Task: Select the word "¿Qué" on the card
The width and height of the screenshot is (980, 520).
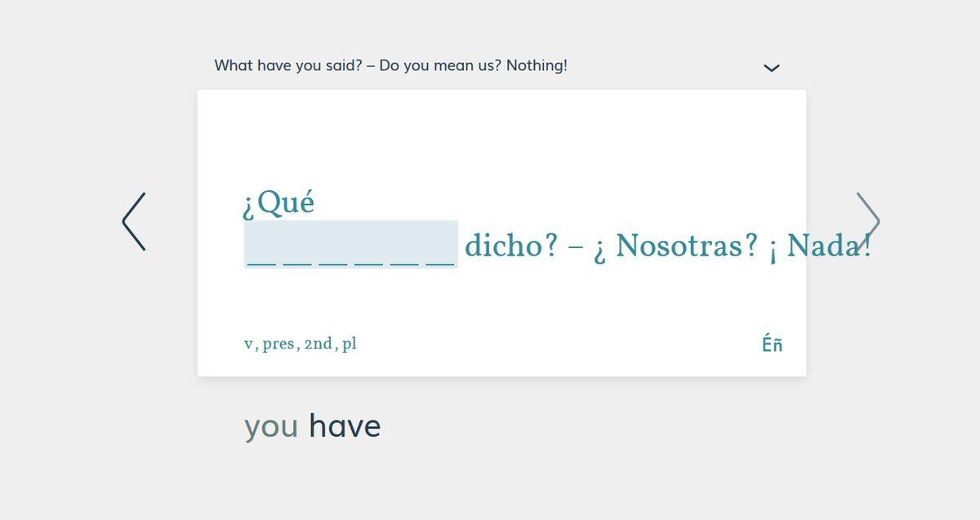Action: tap(278, 203)
